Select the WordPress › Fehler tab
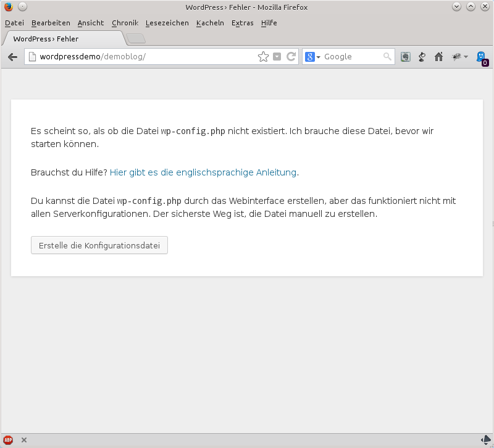 point(64,39)
